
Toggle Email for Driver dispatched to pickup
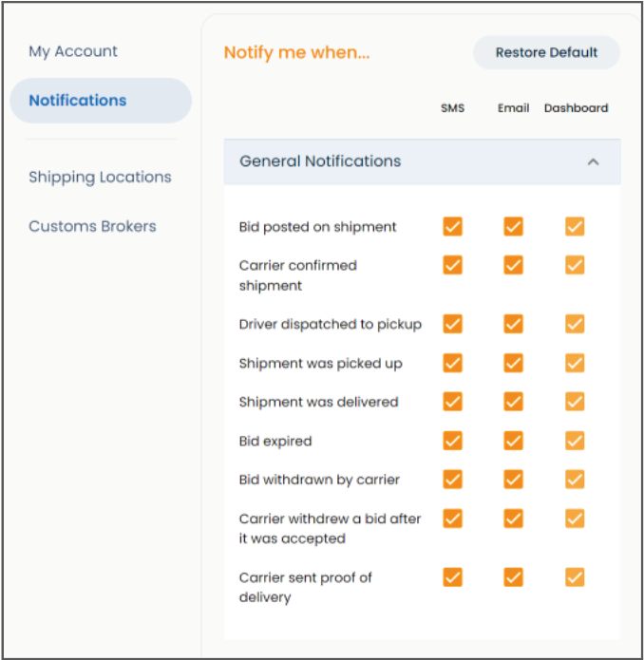click(x=513, y=324)
